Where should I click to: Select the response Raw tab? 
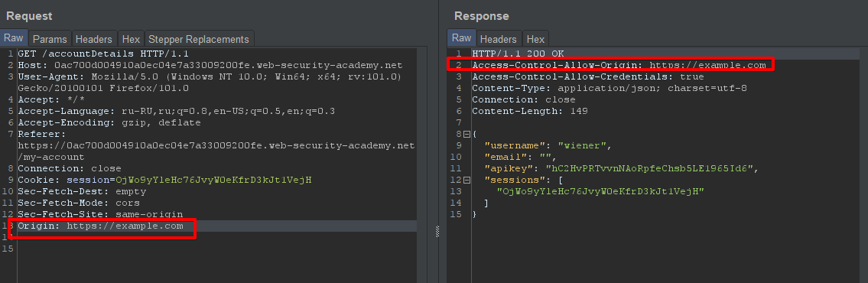pyautogui.click(x=461, y=38)
